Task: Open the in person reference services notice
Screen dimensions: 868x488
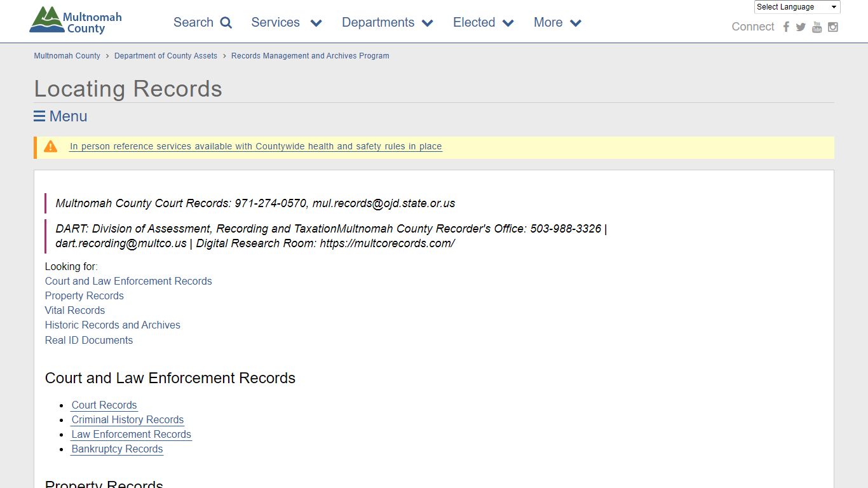Action: point(255,146)
